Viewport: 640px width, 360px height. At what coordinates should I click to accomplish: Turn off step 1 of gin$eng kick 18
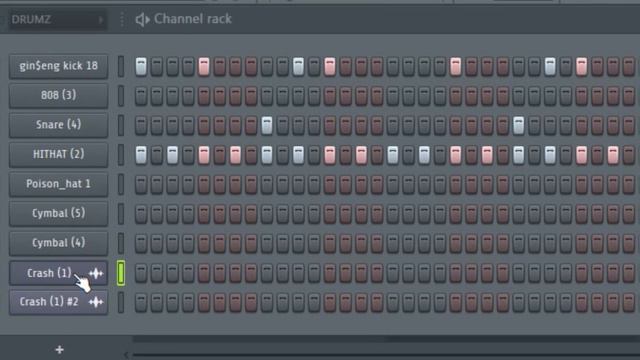(x=141, y=66)
